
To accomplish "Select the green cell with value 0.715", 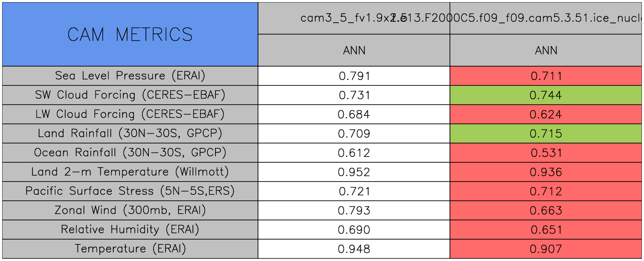I will coord(546,134).
